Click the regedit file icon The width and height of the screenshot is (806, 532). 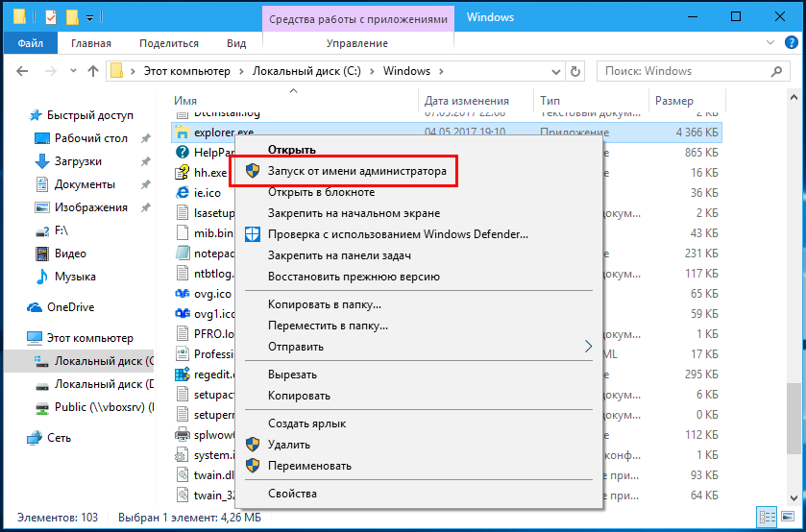(x=182, y=375)
